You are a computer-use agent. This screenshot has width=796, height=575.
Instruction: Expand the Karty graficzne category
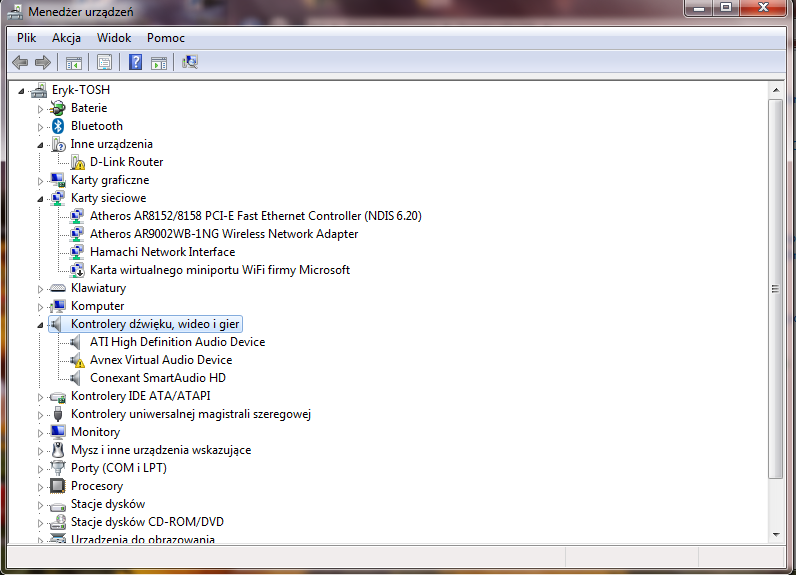[40, 181]
